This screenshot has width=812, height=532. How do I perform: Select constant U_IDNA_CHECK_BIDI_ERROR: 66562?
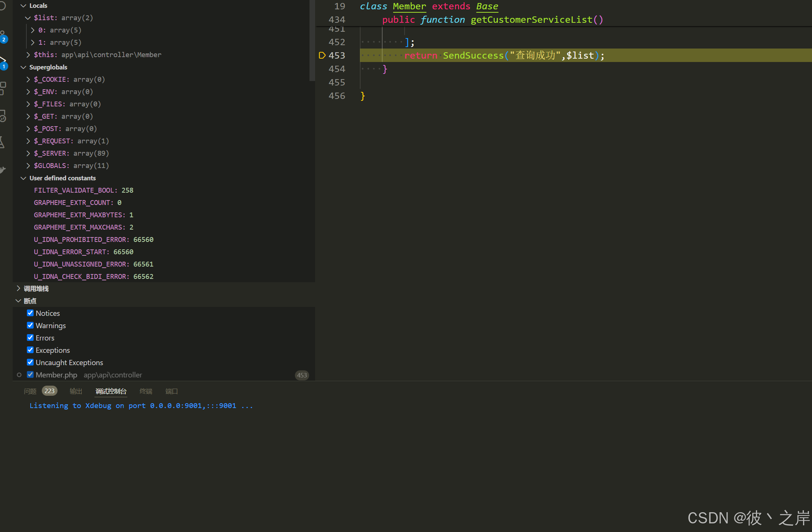(x=94, y=277)
